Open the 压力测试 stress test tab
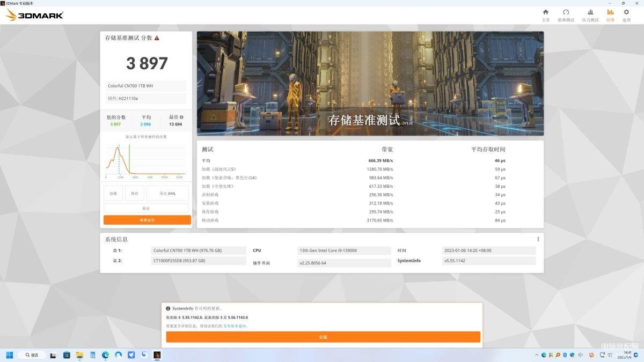Screen dimensions: 644x362 pos(590,15)
